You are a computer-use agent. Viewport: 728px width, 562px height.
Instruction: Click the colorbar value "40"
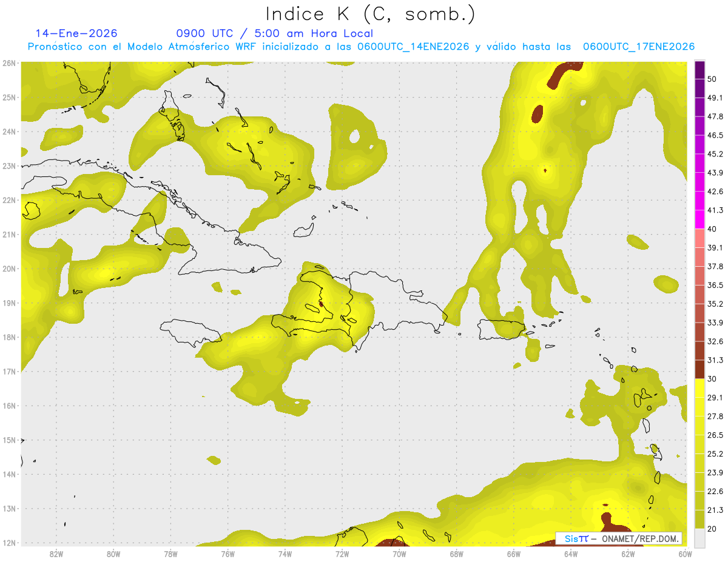[x=713, y=229]
